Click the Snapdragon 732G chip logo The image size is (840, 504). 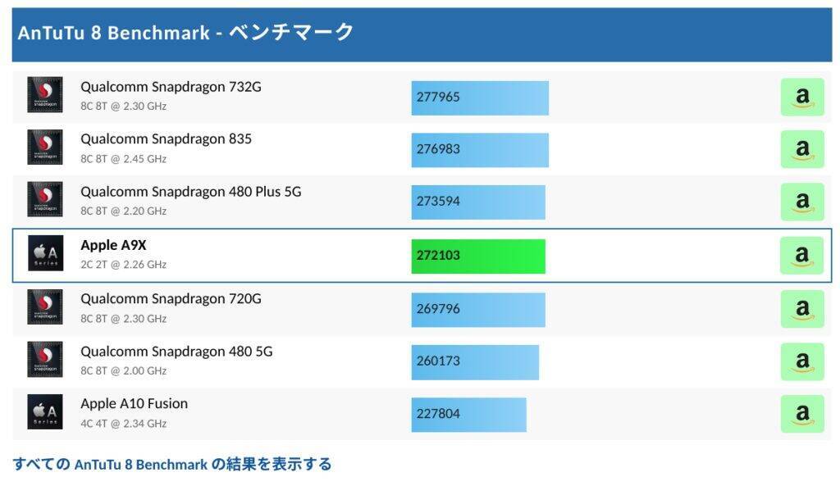(x=45, y=95)
